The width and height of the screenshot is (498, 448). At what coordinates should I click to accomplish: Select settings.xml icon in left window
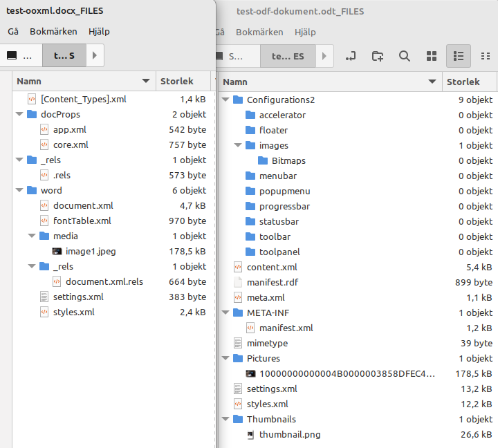point(44,297)
